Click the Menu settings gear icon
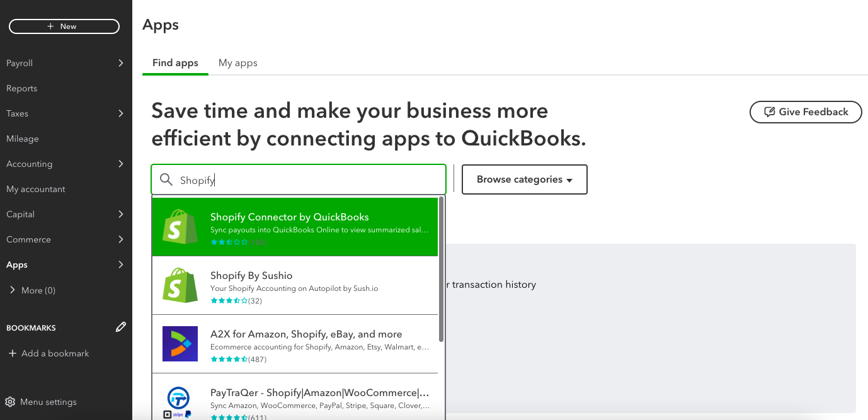Viewport: 868px width, 420px height. coord(10,402)
